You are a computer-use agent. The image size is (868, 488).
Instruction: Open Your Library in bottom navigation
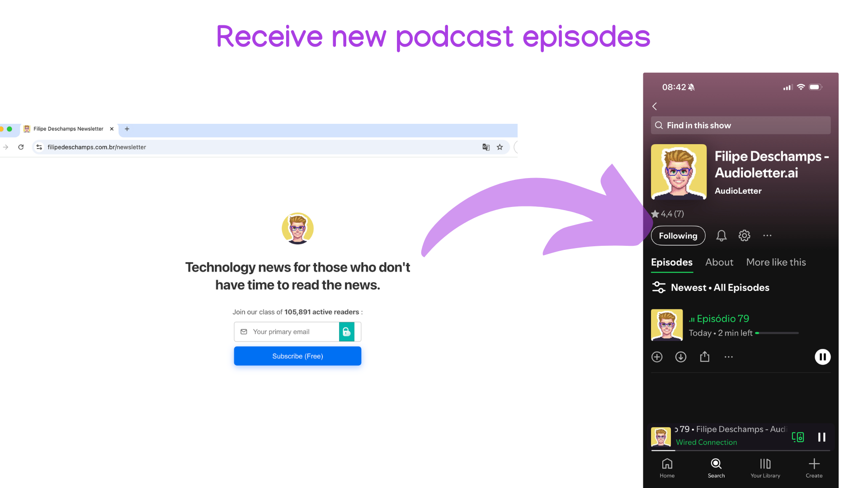[765, 468]
